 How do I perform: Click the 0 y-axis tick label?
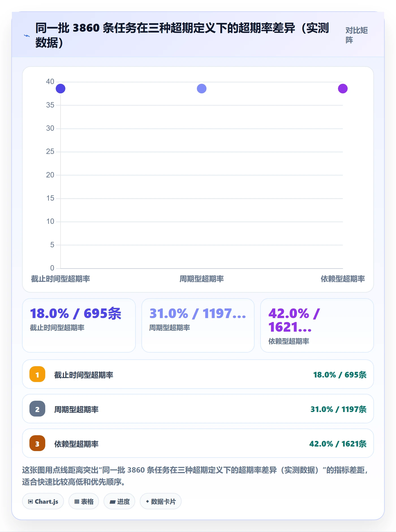pyautogui.click(x=52, y=268)
